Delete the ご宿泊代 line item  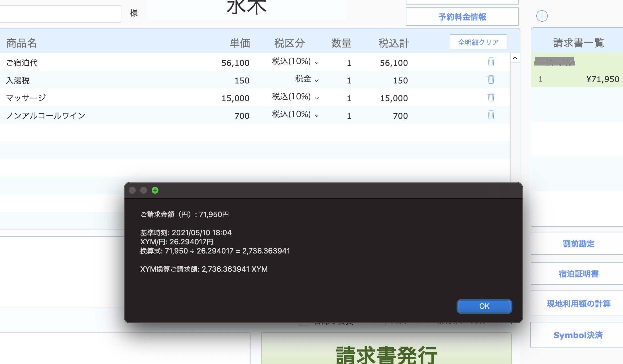[491, 62]
